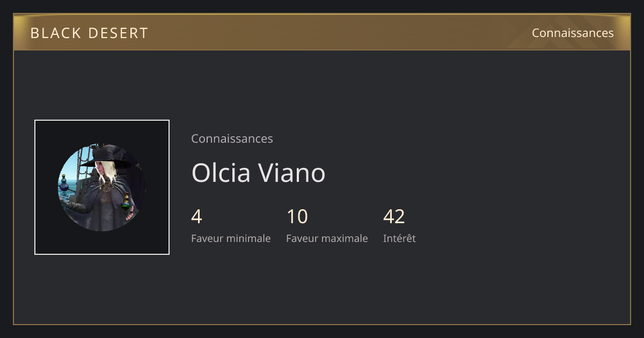
Task: Select the Olcia Viano name heading
Action: pyautogui.click(x=258, y=173)
